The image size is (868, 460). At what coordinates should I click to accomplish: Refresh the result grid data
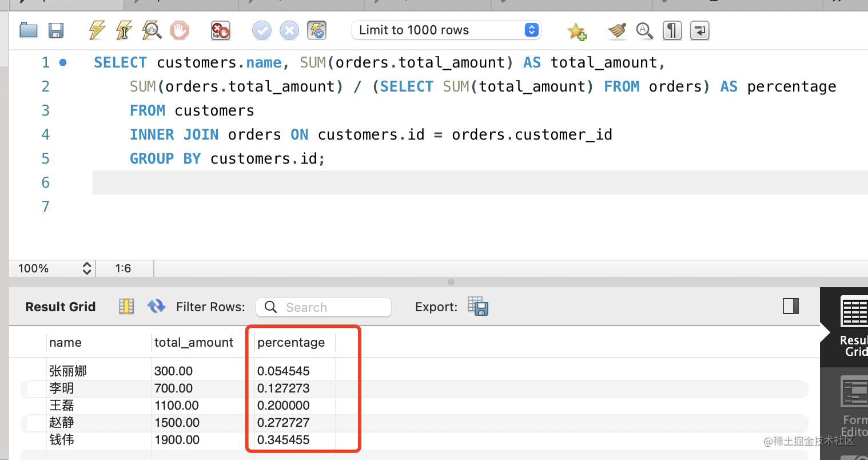coord(156,307)
